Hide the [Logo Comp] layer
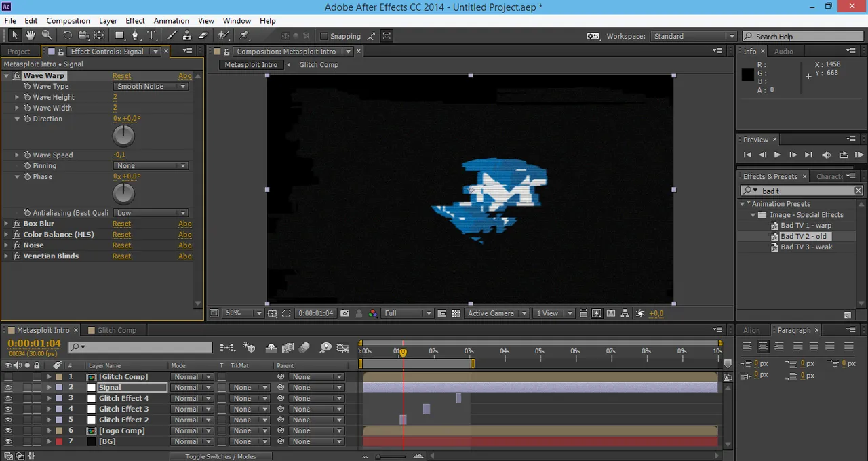 tap(8, 431)
